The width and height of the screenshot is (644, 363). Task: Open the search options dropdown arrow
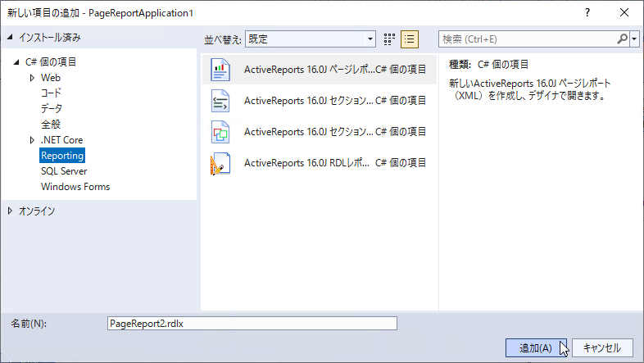tap(634, 39)
